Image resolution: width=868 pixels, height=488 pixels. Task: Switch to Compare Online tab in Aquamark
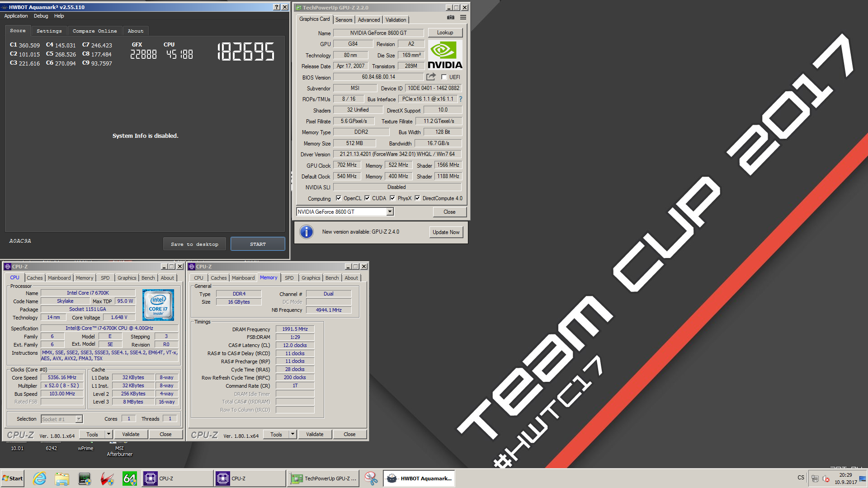coord(94,31)
